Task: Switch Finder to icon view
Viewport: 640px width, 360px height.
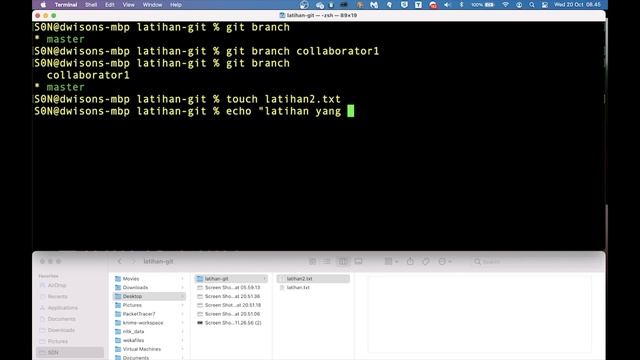Action: 313,261
